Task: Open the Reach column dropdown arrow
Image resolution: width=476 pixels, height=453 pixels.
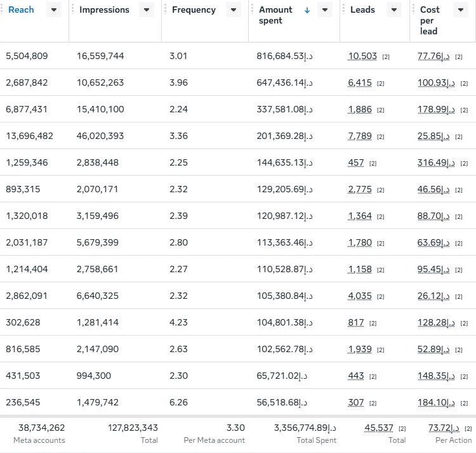Action: click(54, 10)
